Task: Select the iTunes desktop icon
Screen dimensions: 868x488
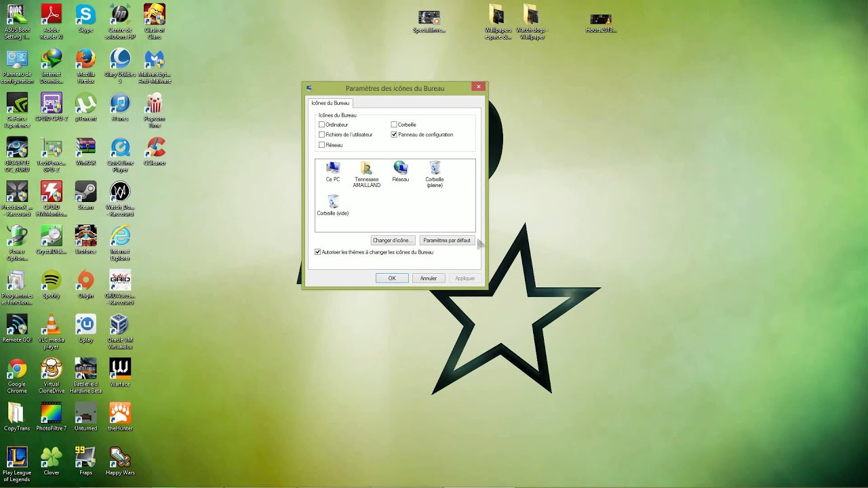Action: 120,108
